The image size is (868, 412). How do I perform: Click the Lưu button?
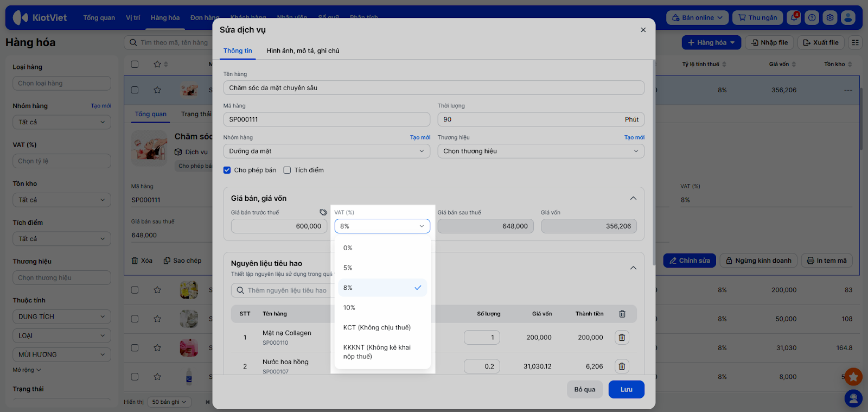[626, 389]
